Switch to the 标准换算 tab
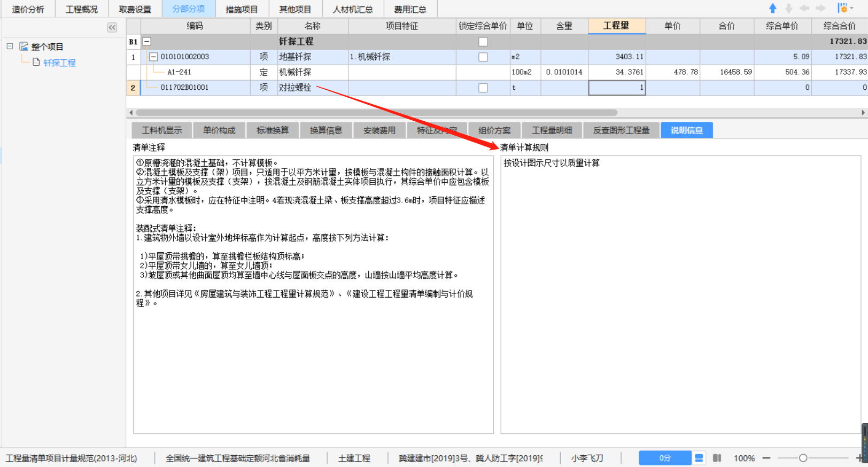The image size is (868, 467). 273,130
